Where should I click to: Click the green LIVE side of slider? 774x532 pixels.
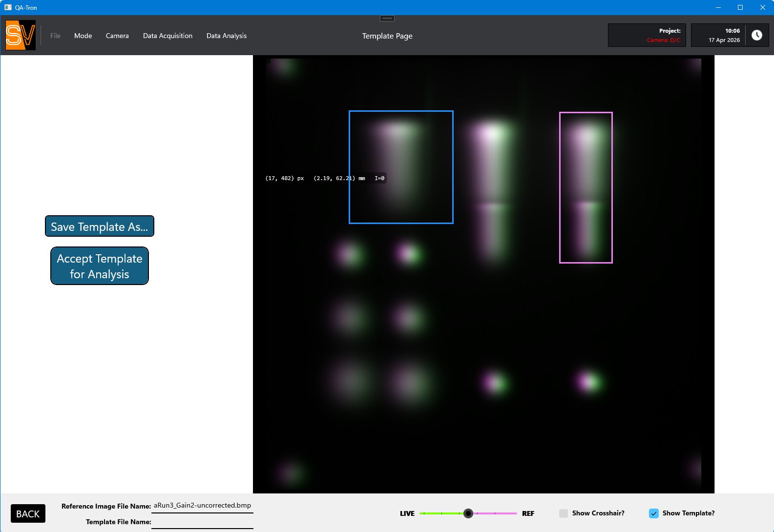(x=441, y=513)
